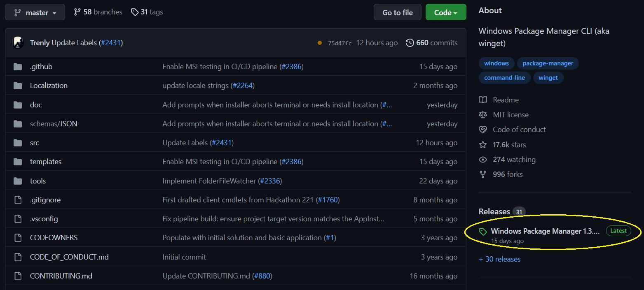View the + 30 releases link
The image size is (644, 290).
click(x=500, y=259)
